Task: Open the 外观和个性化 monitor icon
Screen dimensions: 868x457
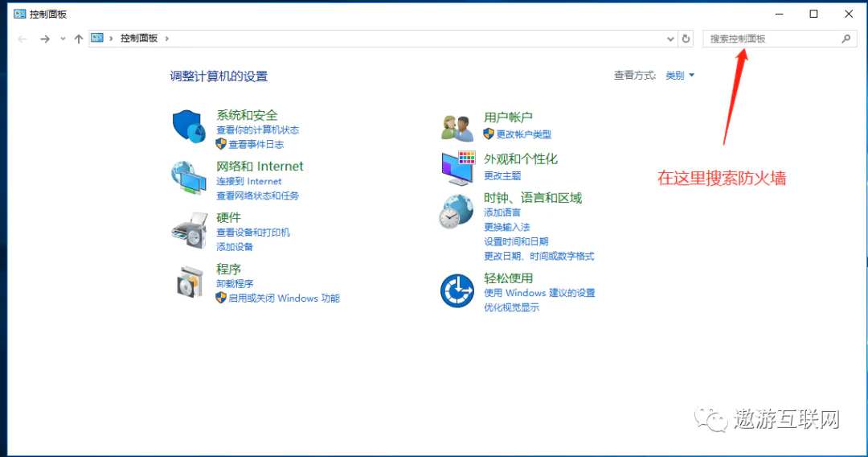Action: tap(458, 168)
